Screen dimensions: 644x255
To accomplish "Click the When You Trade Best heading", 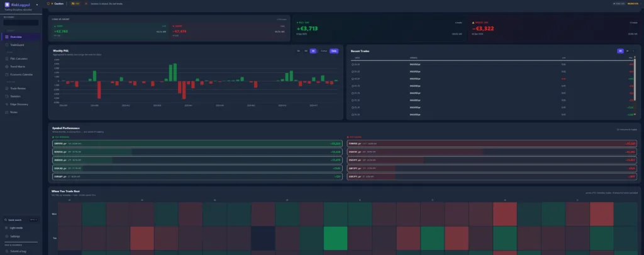I will [66, 191].
